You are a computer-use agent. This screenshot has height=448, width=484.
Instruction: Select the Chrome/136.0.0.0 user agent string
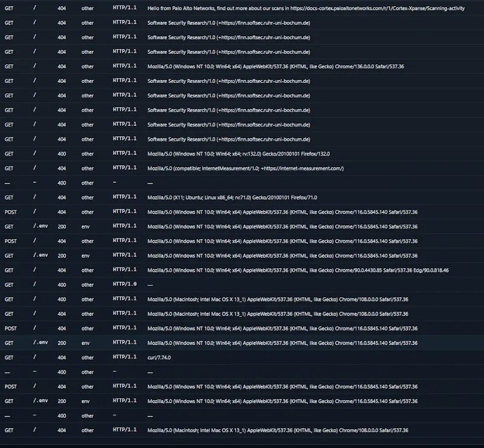click(x=276, y=67)
